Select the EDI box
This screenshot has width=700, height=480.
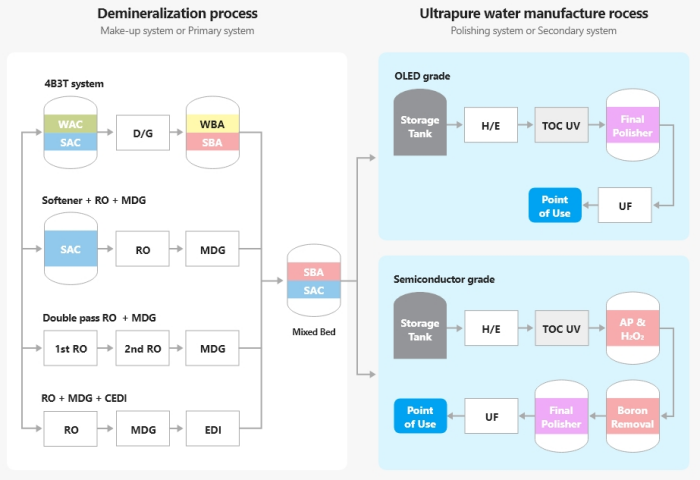pos(213,432)
